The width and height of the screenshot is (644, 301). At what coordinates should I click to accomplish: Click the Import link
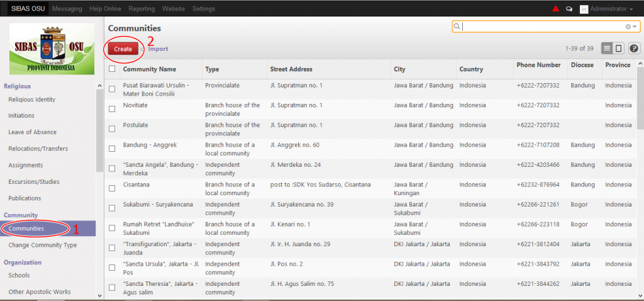pyautogui.click(x=158, y=48)
